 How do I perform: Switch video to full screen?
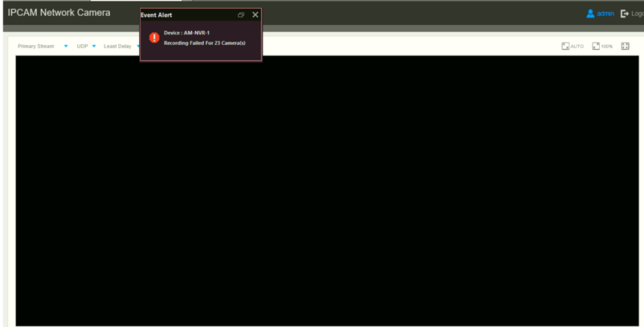(x=625, y=46)
